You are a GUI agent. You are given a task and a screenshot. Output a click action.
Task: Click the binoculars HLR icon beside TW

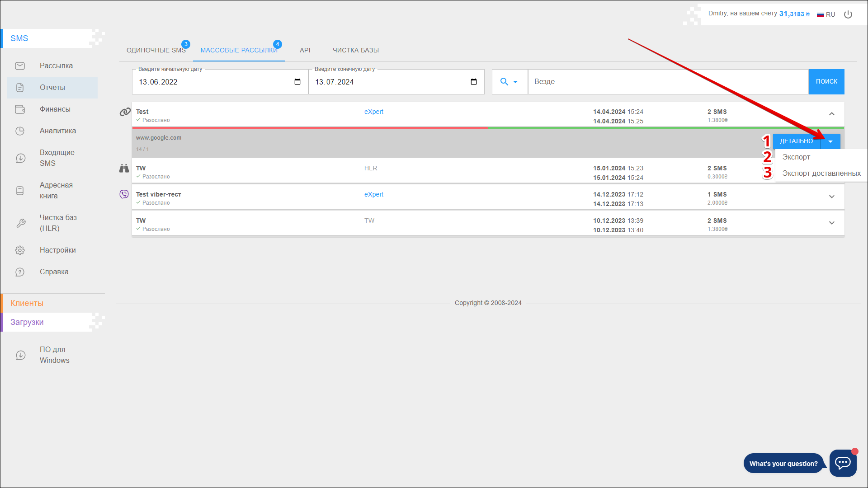(124, 169)
